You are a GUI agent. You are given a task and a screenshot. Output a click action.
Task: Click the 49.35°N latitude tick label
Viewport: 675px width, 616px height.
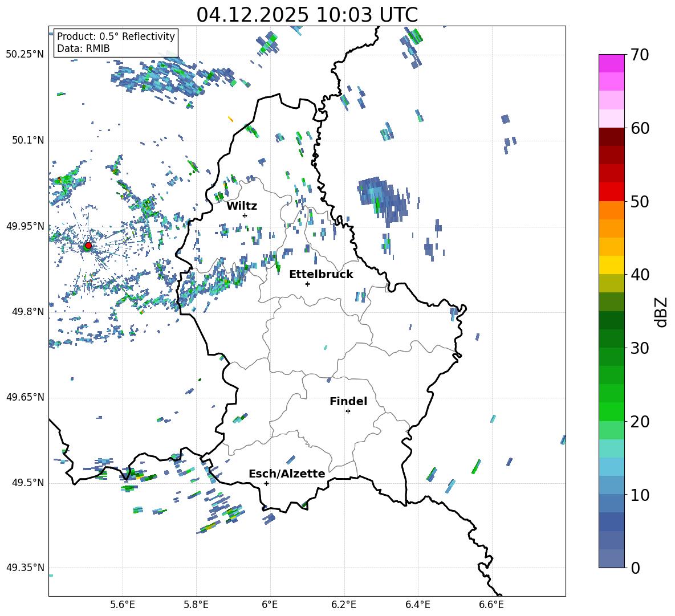[x=25, y=568]
